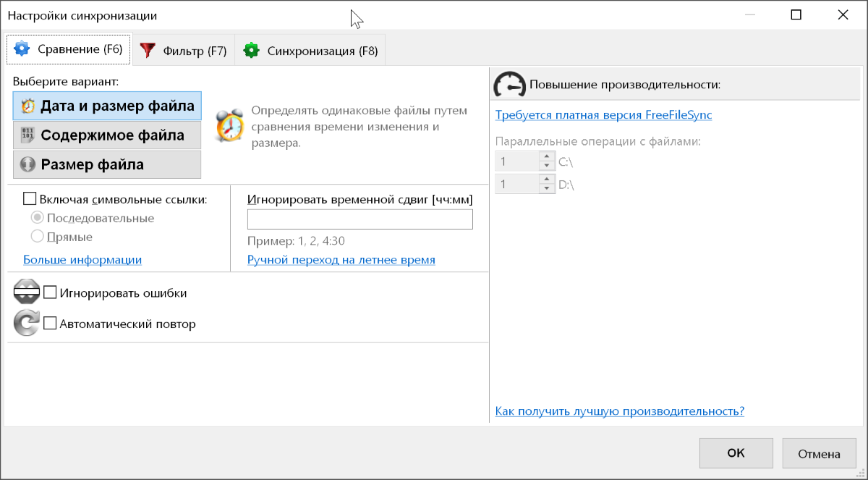Click the parallel operations field for D:\

(x=516, y=185)
